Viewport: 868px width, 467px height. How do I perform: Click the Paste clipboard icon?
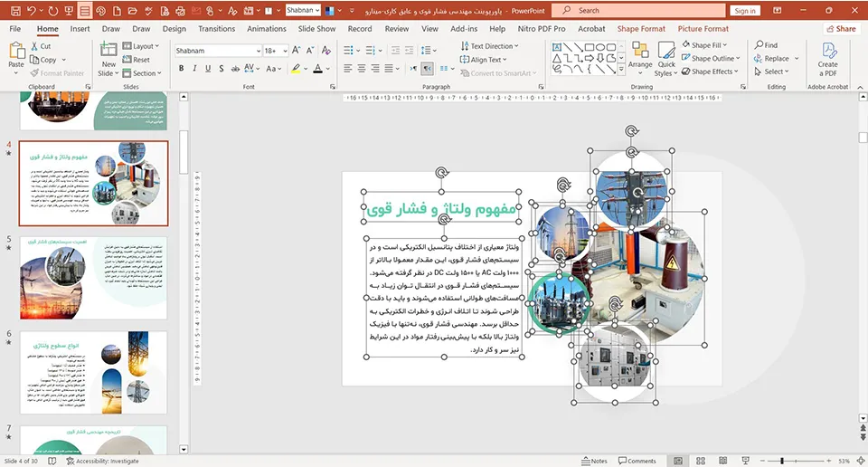pyautogui.click(x=16, y=51)
